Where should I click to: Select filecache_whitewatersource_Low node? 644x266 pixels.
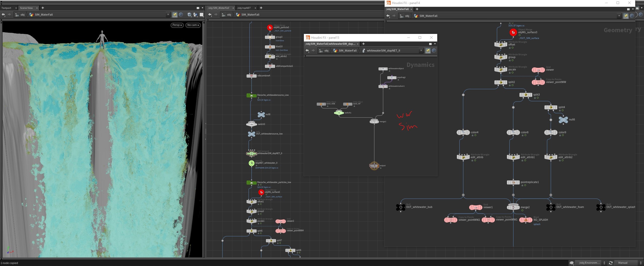coord(252,95)
